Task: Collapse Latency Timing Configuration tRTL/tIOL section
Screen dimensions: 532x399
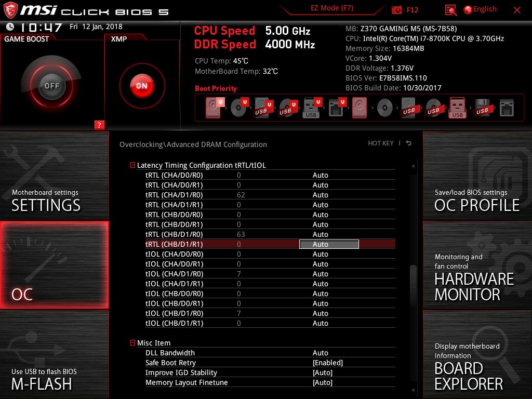Action: [x=132, y=165]
